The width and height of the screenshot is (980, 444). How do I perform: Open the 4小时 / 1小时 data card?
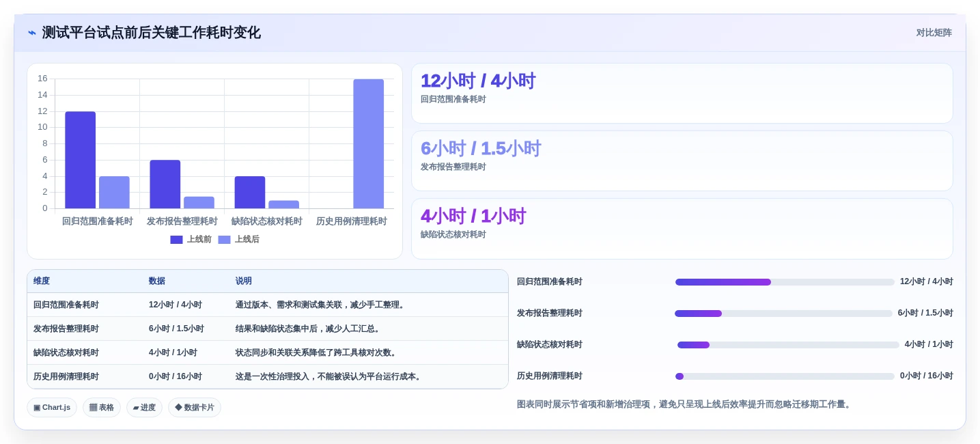[682, 229]
